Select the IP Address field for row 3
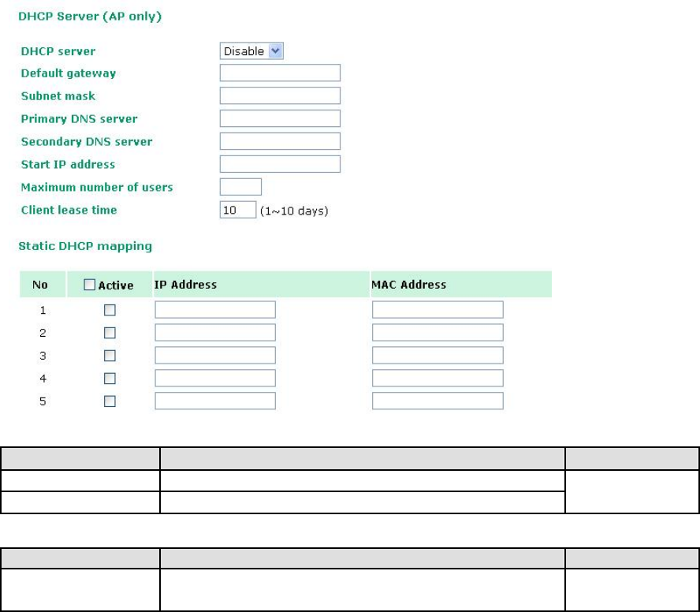Viewport: 700px width, 612px height. [215, 355]
